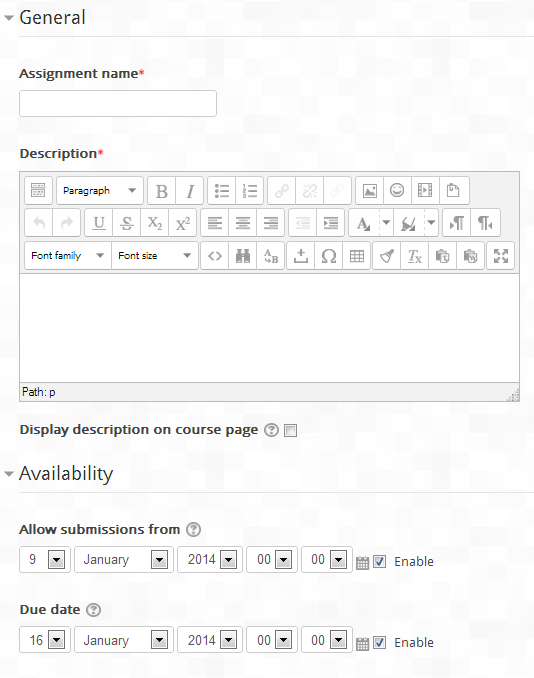Underline the selected text
The width and height of the screenshot is (534, 678).
point(99,223)
